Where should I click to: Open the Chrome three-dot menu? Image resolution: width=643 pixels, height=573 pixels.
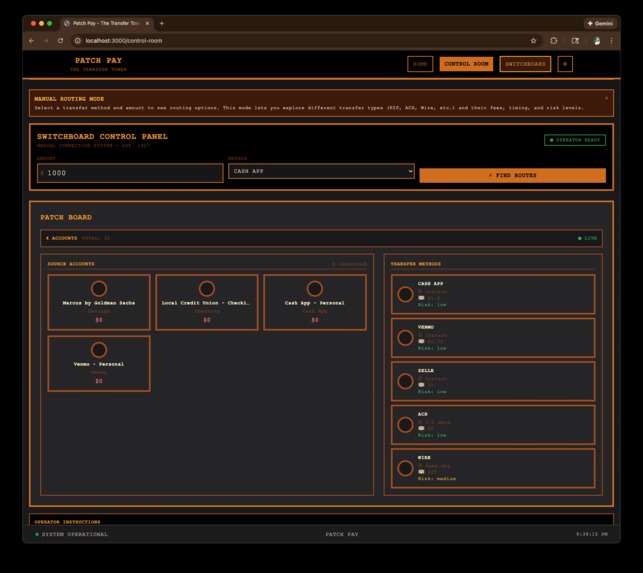(611, 41)
